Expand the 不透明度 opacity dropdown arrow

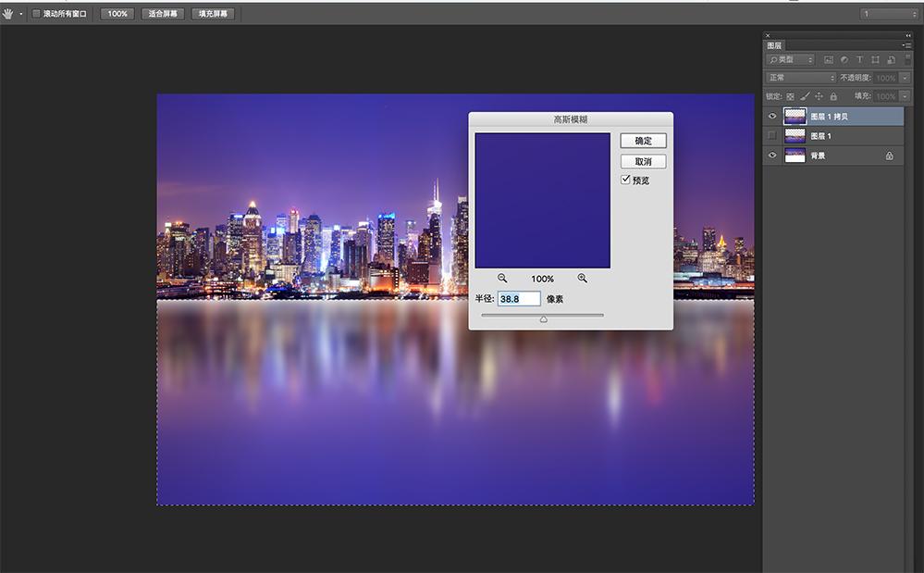point(905,78)
